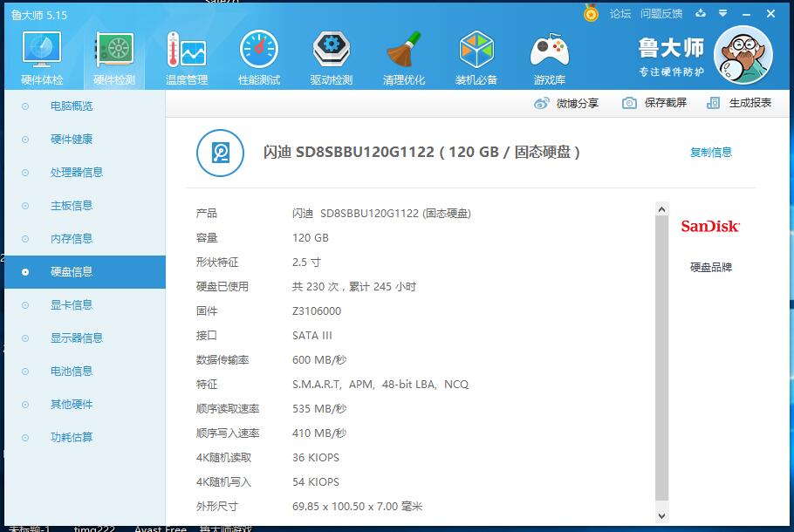Open the 论坛 forum link
The width and height of the screenshot is (794, 532).
[x=622, y=14]
